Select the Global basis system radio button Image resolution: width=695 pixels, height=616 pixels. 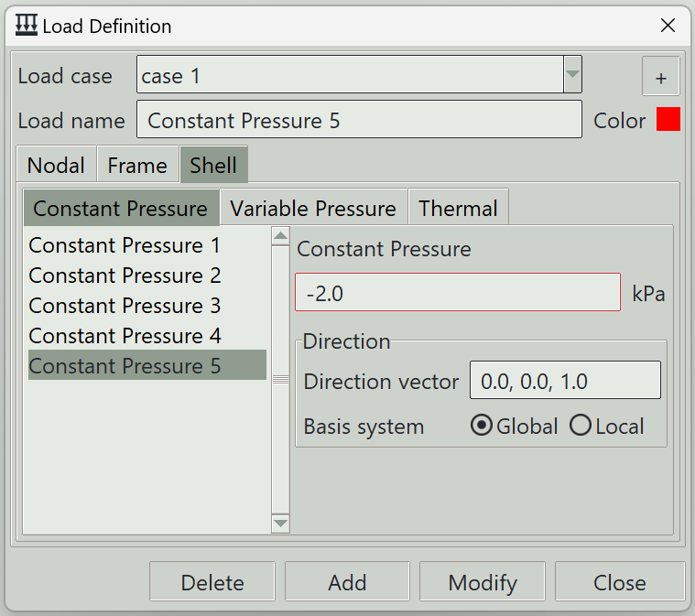[x=482, y=426]
